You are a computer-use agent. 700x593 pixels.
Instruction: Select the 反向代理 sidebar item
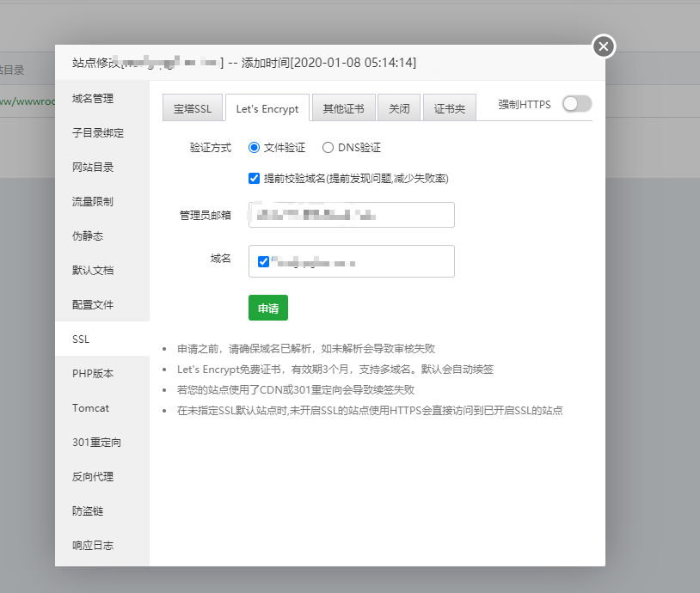(91, 476)
